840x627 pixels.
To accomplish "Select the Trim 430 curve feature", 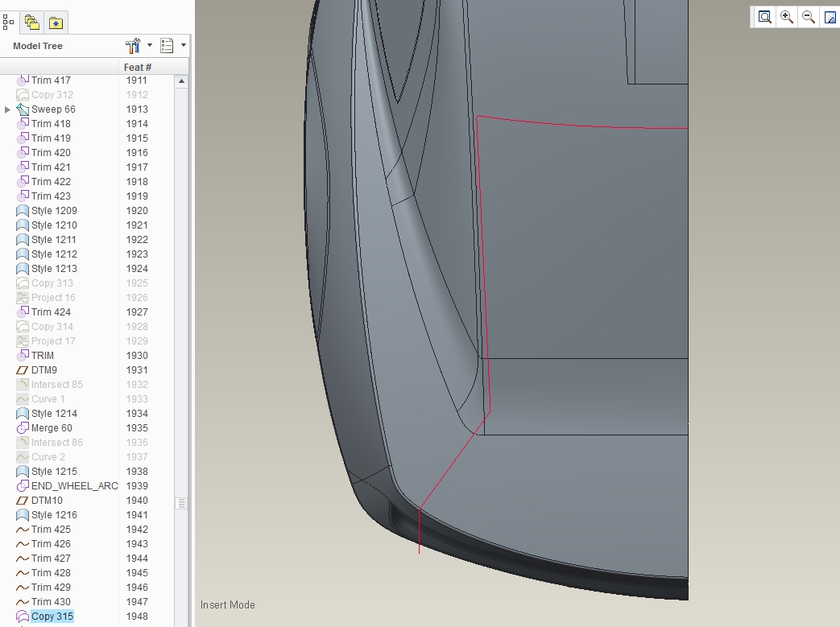I will click(x=51, y=601).
